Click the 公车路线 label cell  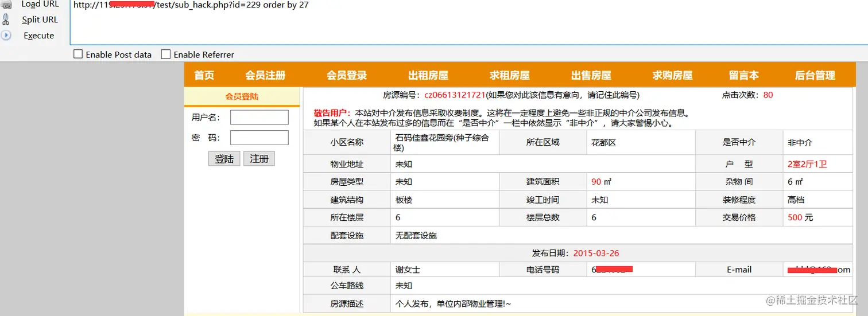click(x=347, y=286)
